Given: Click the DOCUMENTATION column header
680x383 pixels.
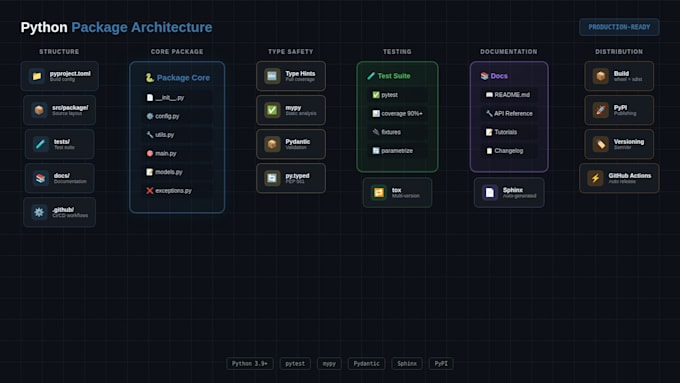Looking at the screenshot, I should (x=509, y=52).
